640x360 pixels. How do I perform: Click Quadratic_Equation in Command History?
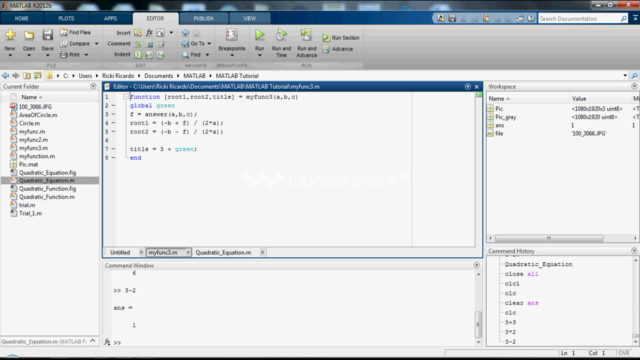pyautogui.click(x=538, y=264)
